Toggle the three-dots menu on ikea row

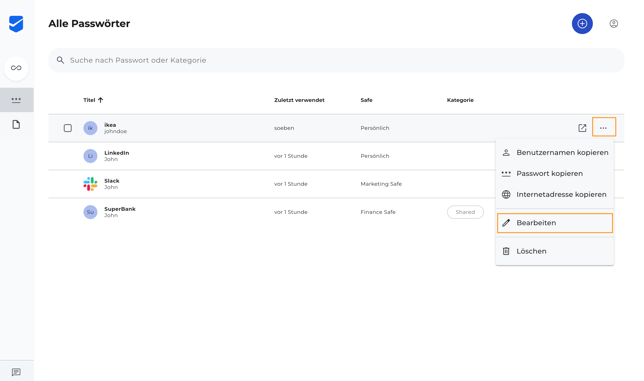click(604, 127)
